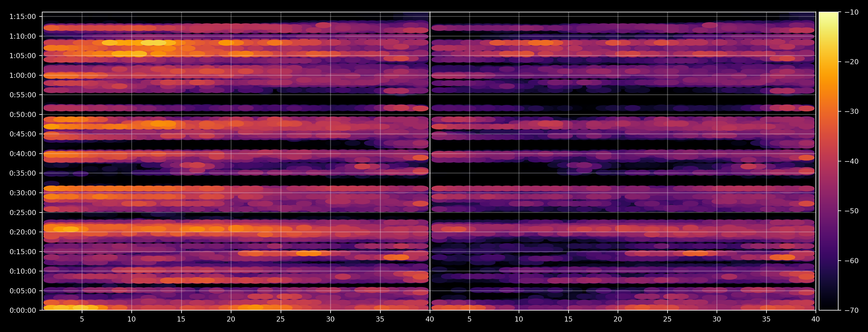Click the −10 colorbar tick label

click(x=852, y=12)
